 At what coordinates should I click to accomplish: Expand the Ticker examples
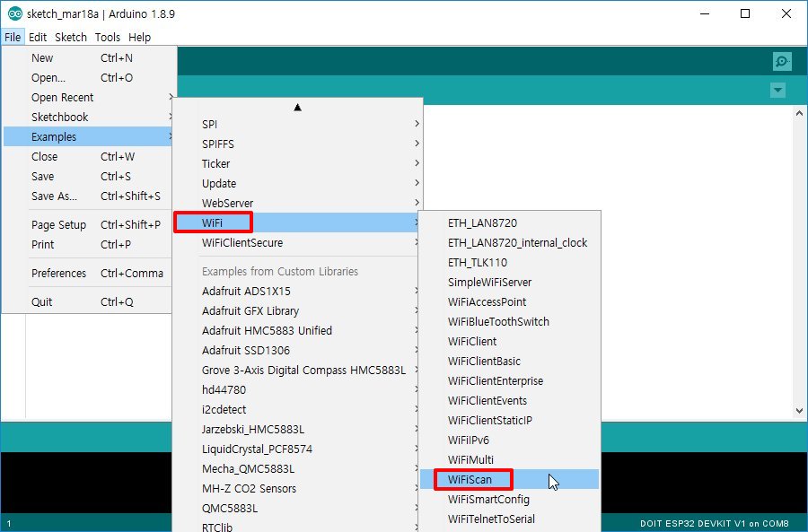(297, 163)
